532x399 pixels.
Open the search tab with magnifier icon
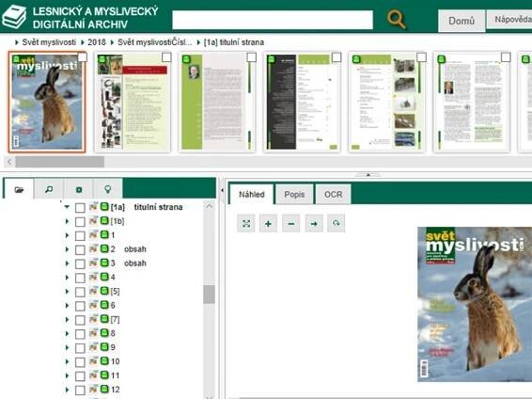coord(49,189)
